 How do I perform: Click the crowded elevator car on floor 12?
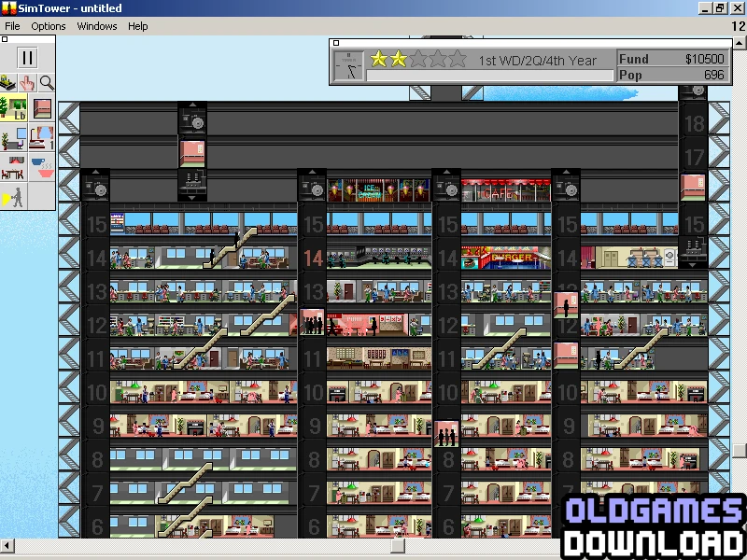pyautogui.click(x=312, y=321)
